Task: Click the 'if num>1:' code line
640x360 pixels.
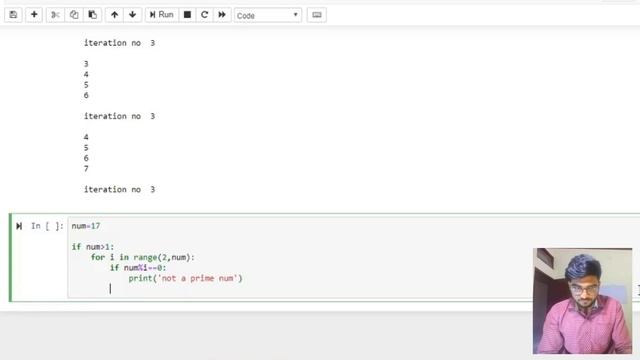Action: (x=93, y=247)
